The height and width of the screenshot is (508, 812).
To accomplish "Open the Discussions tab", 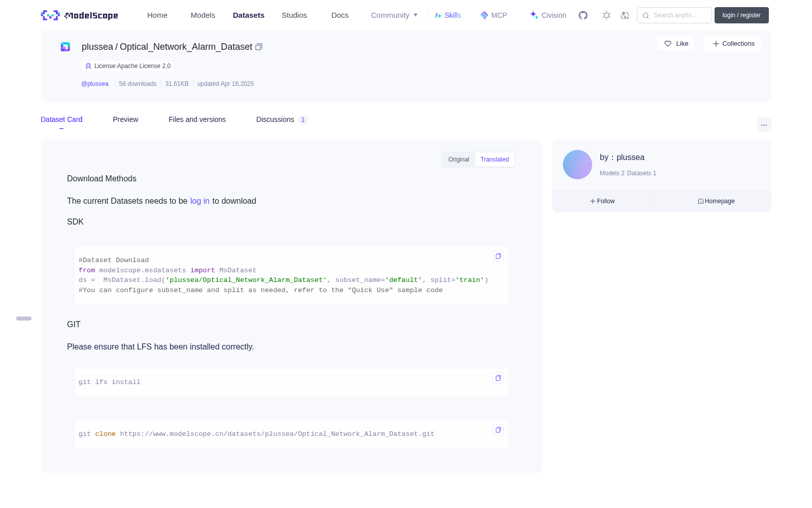I will click(x=282, y=119).
